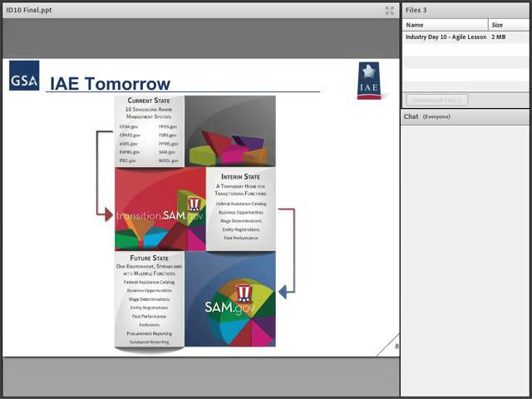Click the ID10 Final.ppt pod title
Screen dimensions: 532x399
tap(29, 10)
